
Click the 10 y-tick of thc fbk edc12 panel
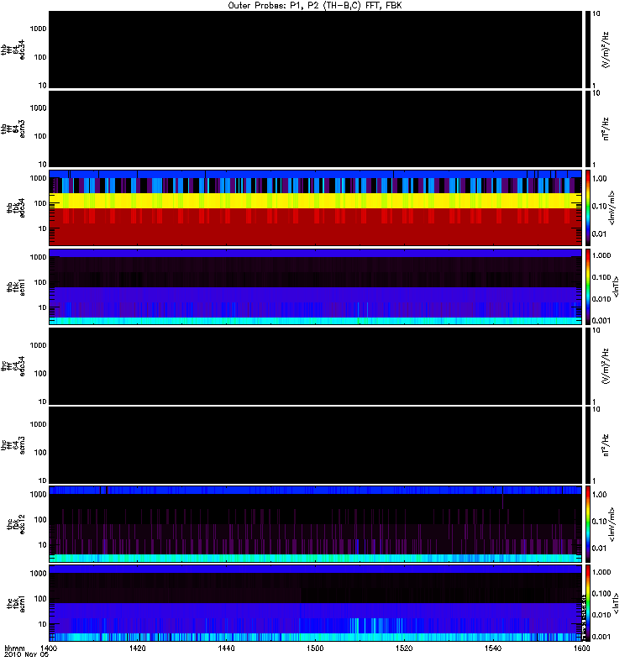(x=43, y=545)
